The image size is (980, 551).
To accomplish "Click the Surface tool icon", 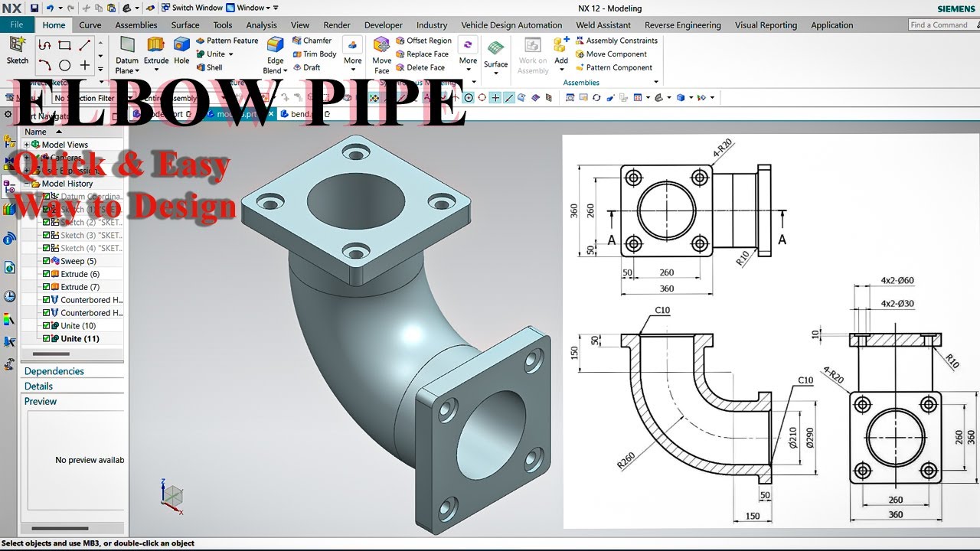I will tap(495, 49).
